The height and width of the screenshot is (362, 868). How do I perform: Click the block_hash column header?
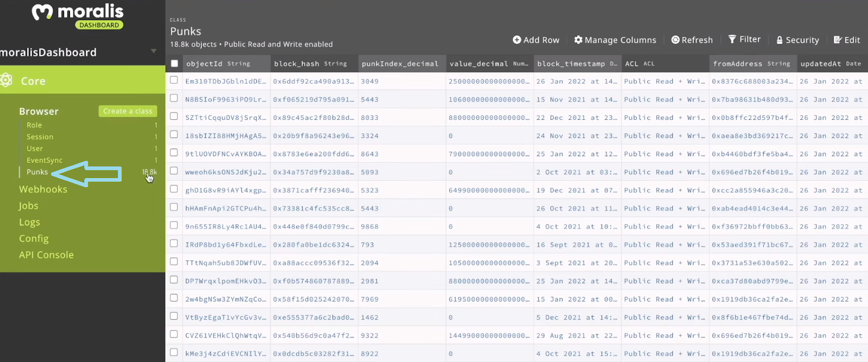[x=315, y=63]
